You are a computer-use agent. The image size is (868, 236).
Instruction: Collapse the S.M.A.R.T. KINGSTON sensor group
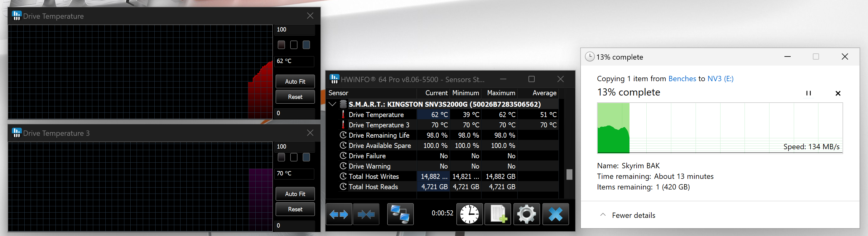[x=332, y=104]
